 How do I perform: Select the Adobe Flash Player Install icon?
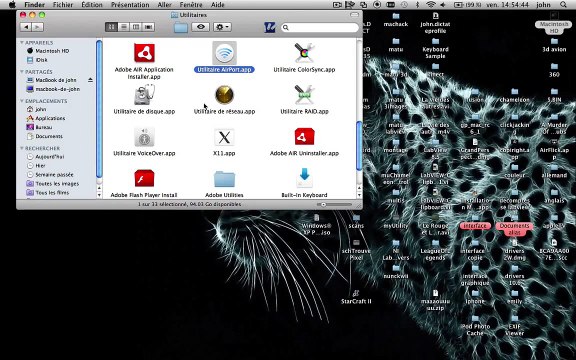tap(144, 179)
